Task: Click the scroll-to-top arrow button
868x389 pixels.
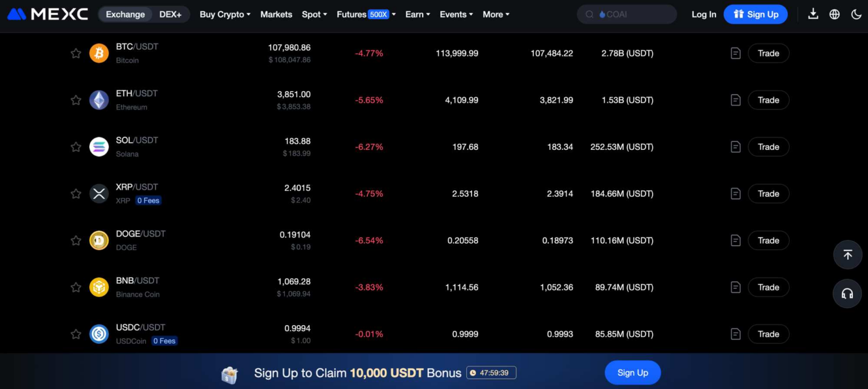Action: click(x=847, y=254)
